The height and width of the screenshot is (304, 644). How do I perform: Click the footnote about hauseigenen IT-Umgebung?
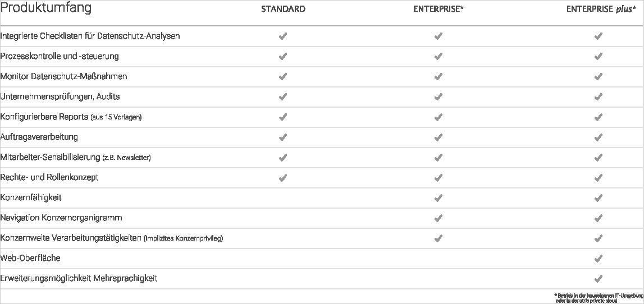[598, 297]
